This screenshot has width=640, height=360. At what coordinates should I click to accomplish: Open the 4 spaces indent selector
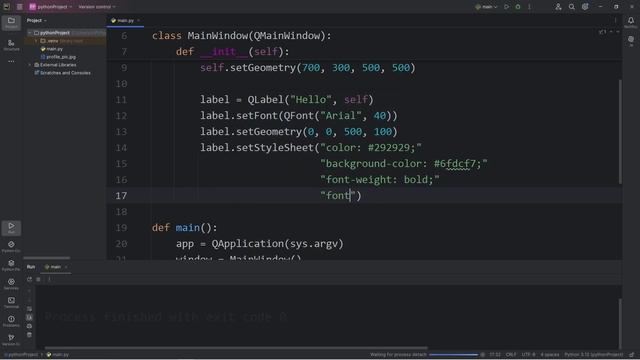[550, 355]
